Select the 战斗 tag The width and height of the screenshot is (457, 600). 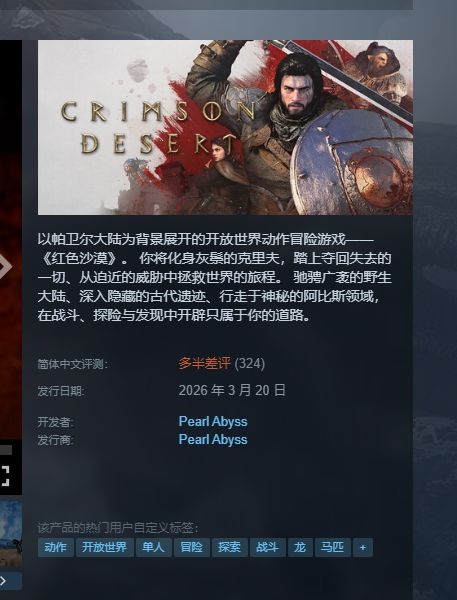click(267, 548)
